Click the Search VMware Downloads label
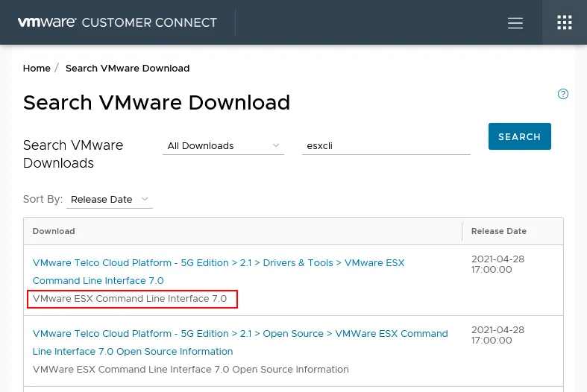 tap(73, 154)
